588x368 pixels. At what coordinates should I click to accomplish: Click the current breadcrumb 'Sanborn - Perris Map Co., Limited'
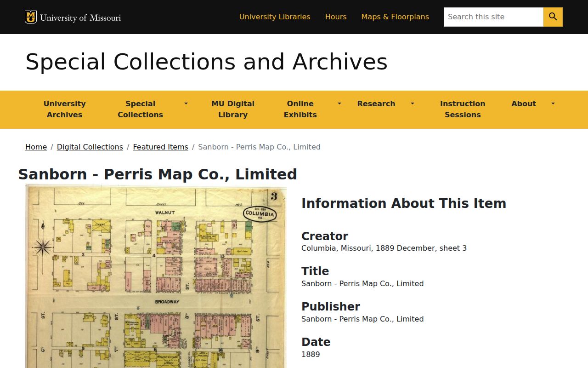click(x=259, y=147)
